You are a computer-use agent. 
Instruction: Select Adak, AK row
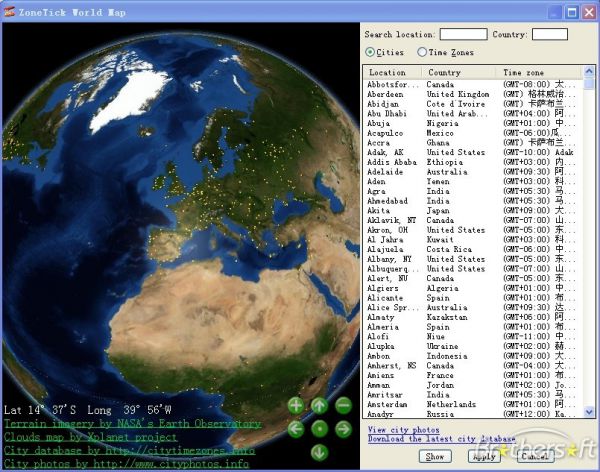pyautogui.click(x=473, y=152)
